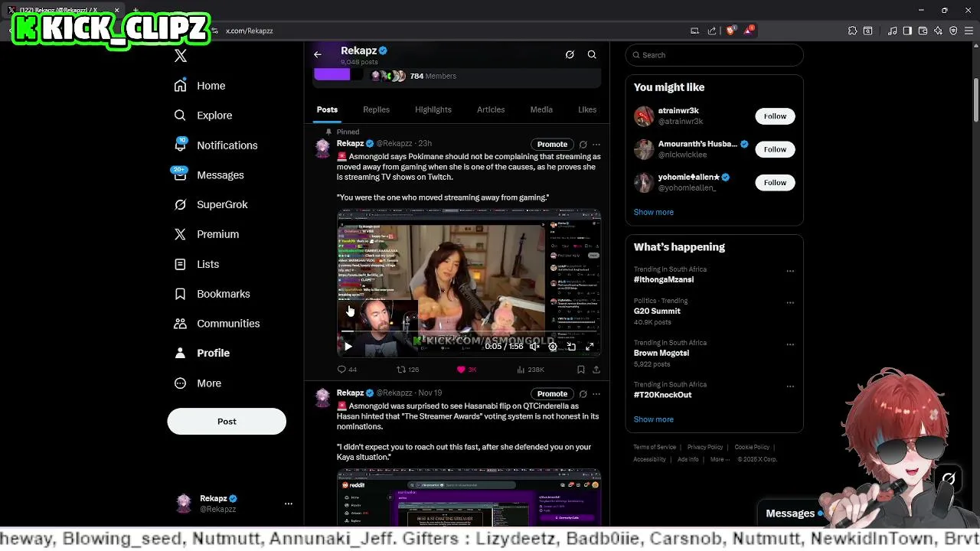
Task: Open more options on Nov 19 post
Action: [x=596, y=393]
